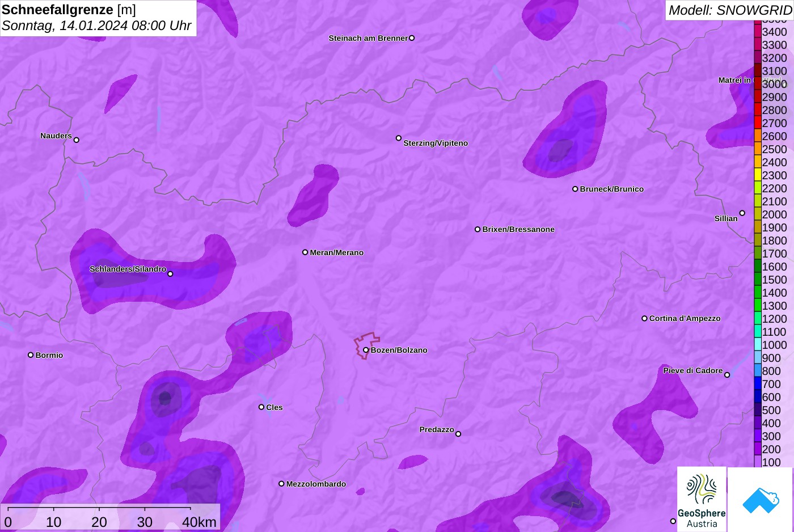Click the "Brixen/Bressanone" city label
This screenshot has height=532, width=794.
point(518,229)
